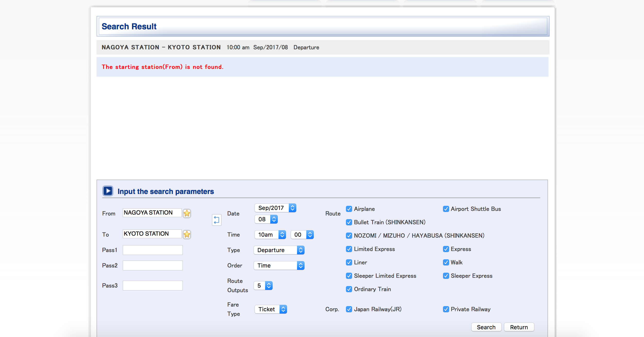The image size is (644, 337).
Task: Toggle Bullet Train (SHINKANSEN) checkbox
Action: coord(349,222)
